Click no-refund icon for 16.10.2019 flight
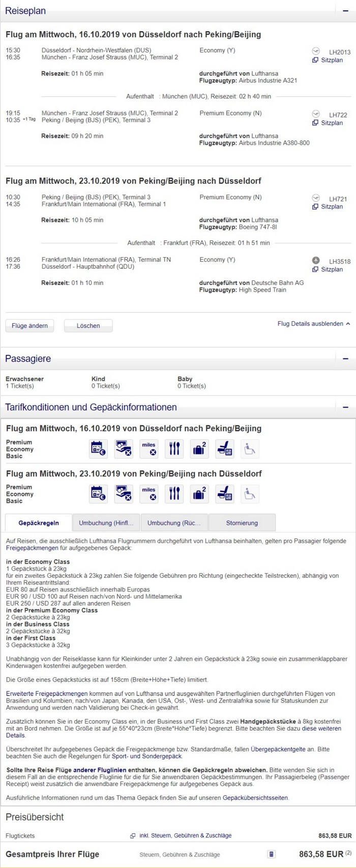Viewport: 356px width, 868px height. [x=124, y=449]
